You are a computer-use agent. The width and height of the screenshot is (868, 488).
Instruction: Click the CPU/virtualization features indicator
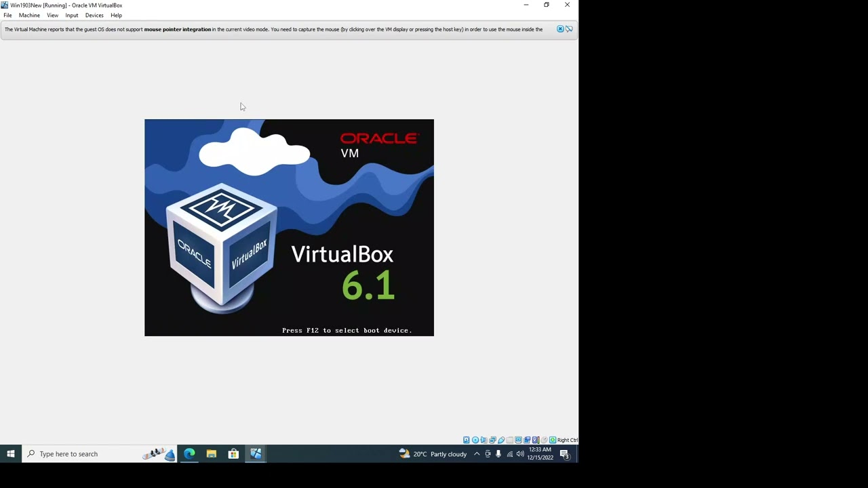pyautogui.click(x=536, y=441)
